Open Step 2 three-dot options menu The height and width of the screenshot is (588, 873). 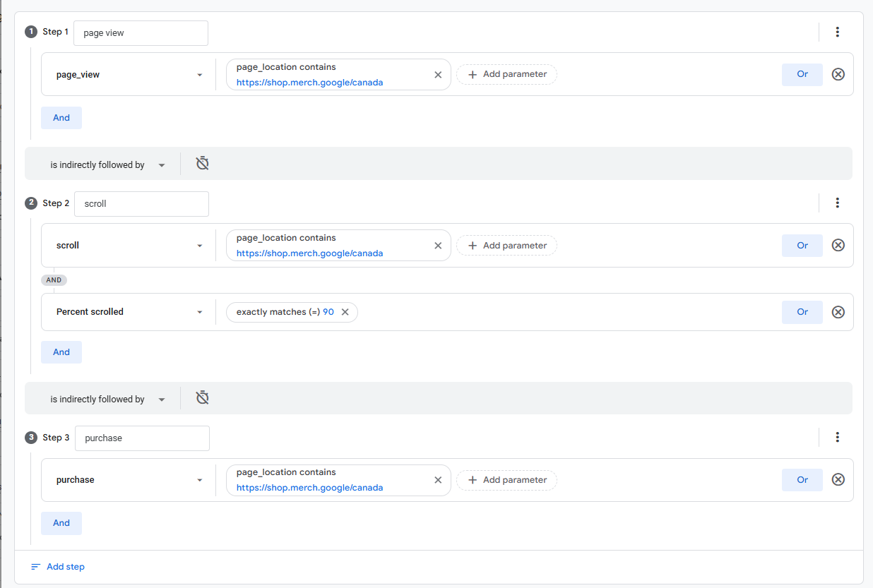click(x=837, y=203)
